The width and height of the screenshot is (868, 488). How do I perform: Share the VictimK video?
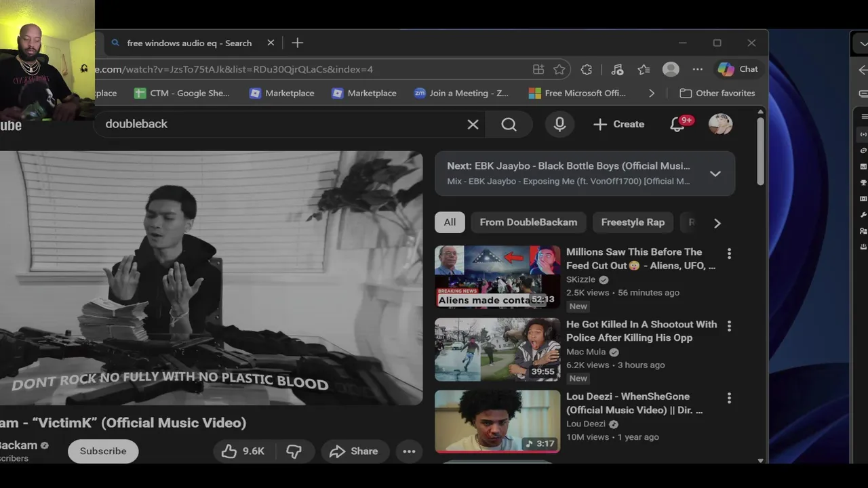(x=354, y=451)
